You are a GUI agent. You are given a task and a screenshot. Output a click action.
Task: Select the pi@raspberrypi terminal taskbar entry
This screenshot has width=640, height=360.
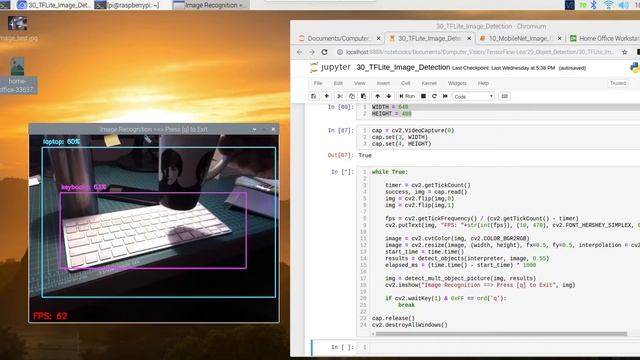point(127,5)
